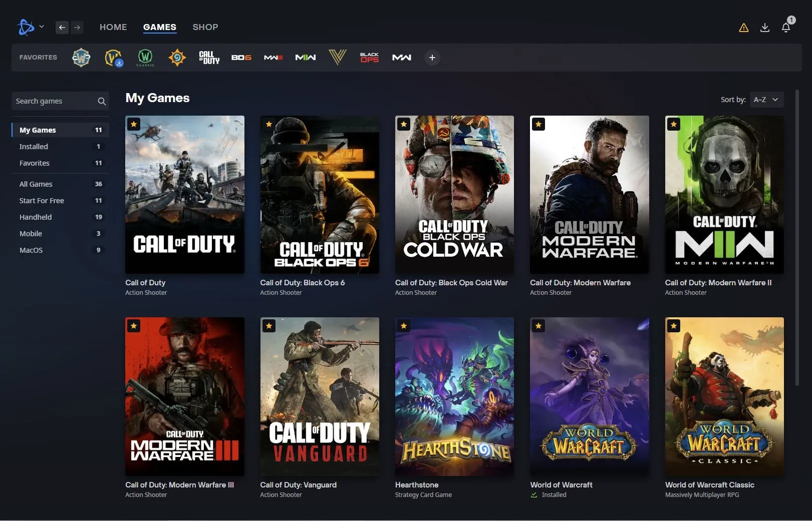Open Mobile games category
This screenshot has width=812, height=521.
pyautogui.click(x=60, y=234)
